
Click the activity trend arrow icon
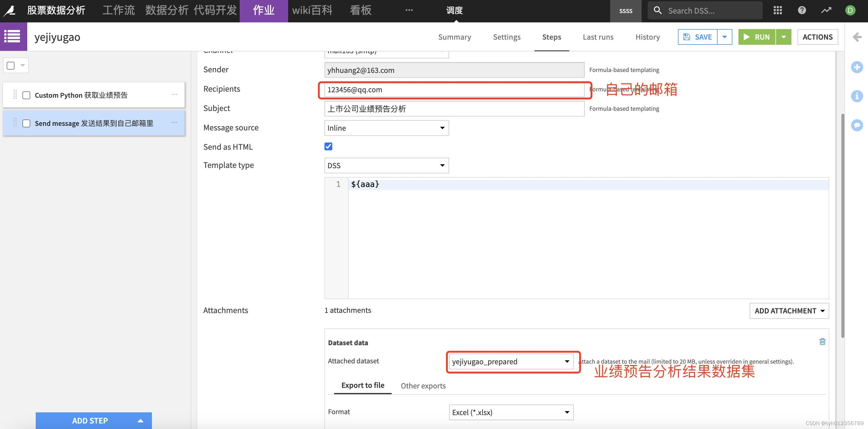click(826, 11)
